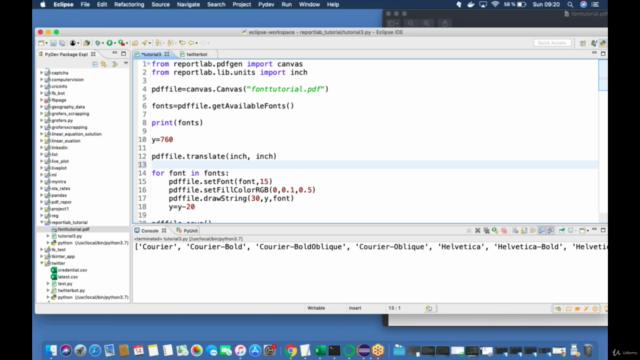This screenshot has width=640, height=360.
Task: Select latest.csv in twitter project
Action: click(68, 277)
